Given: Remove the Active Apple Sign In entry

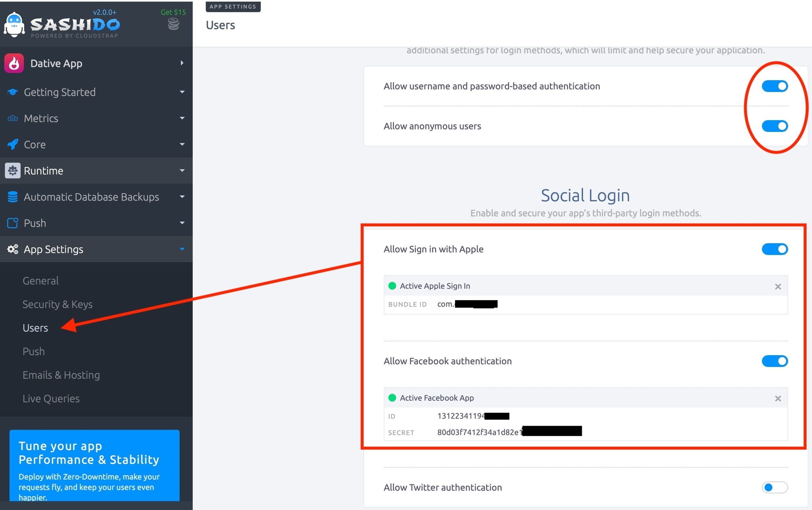Looking at the screenshot, I should 778,286.
